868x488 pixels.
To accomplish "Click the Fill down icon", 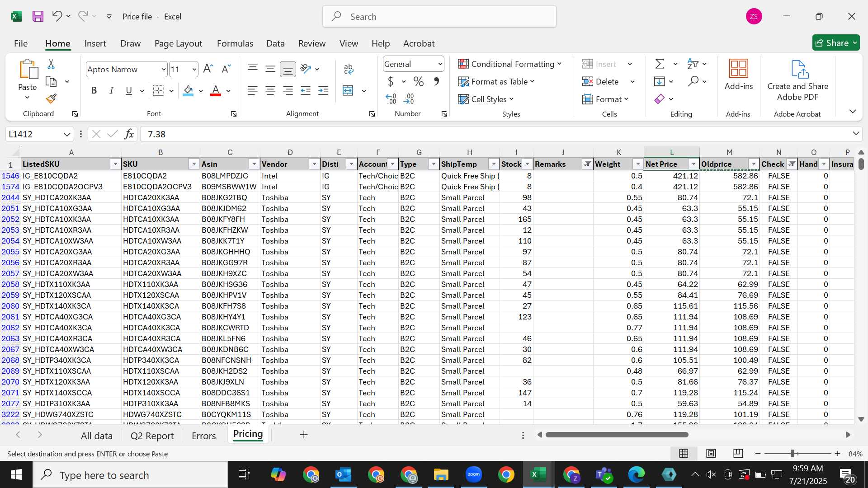I will pyautogui.click(x=660, y=82).
